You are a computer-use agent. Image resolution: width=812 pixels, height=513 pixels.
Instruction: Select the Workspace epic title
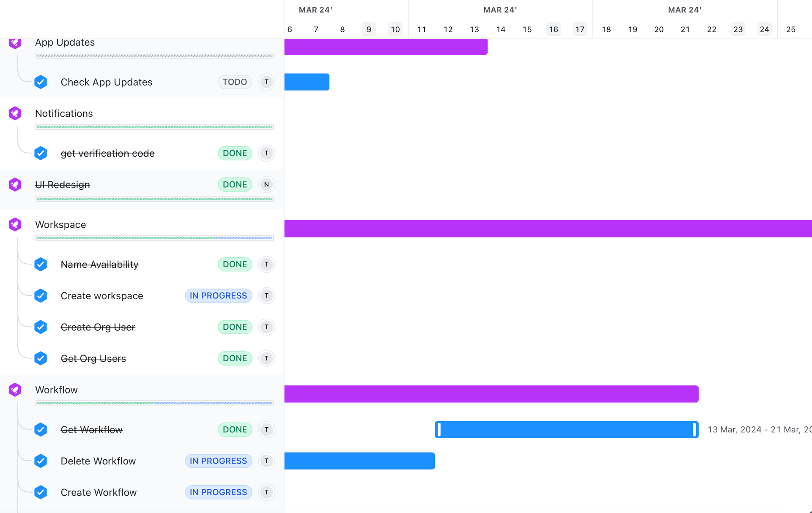[60, 224]
